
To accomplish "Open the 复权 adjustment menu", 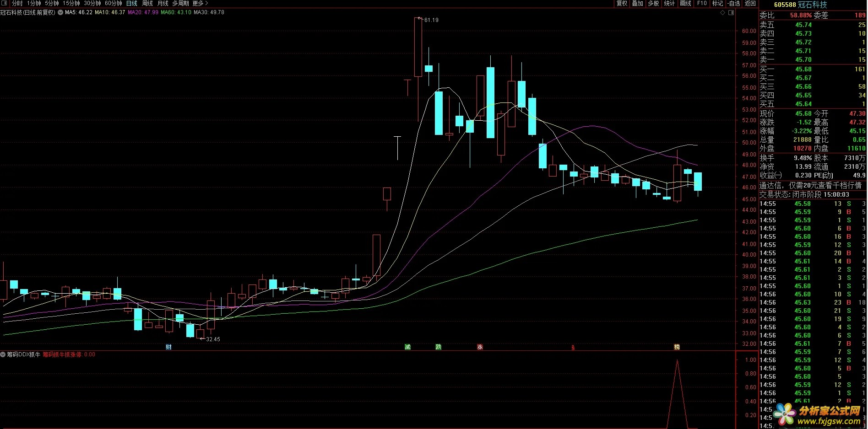I will tap(622, 3).
